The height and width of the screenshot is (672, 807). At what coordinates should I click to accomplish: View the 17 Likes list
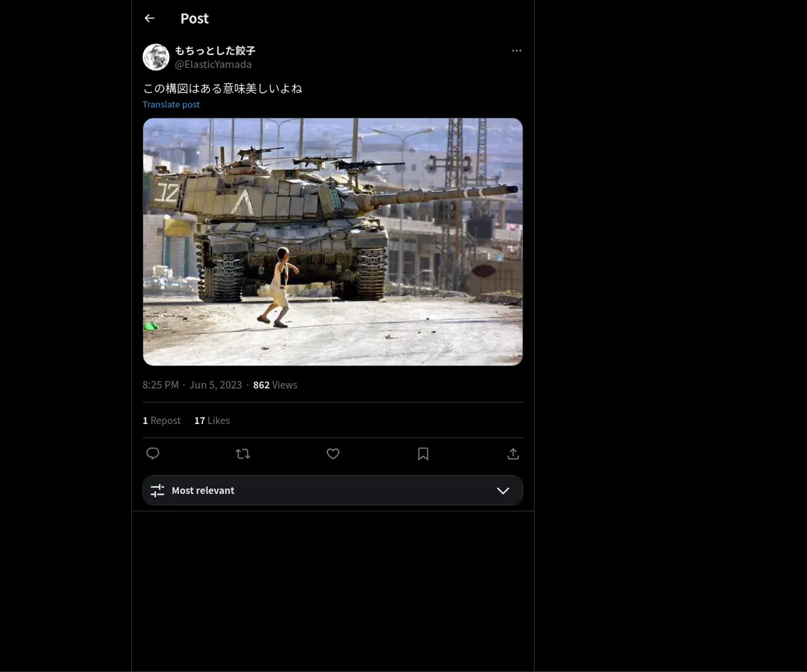point(212,420)
